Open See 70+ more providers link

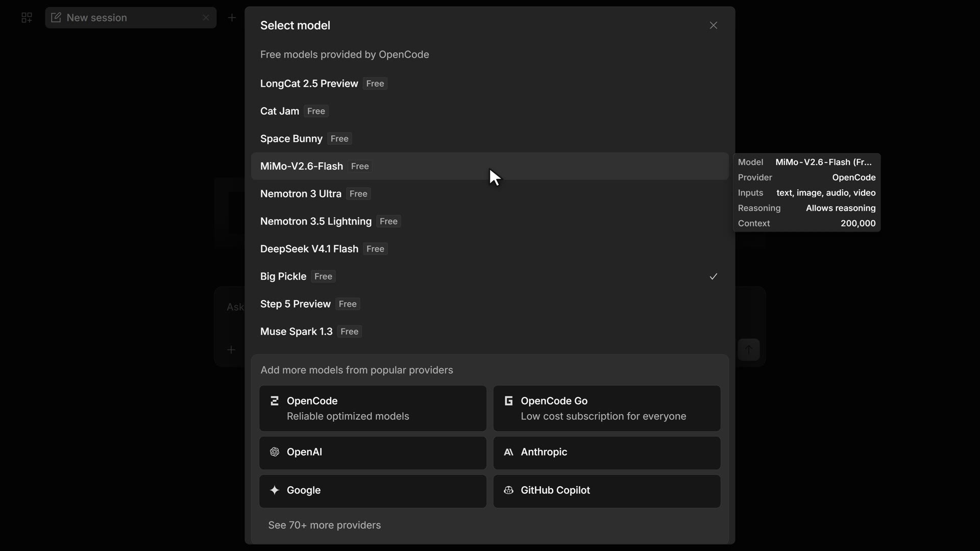325,525
